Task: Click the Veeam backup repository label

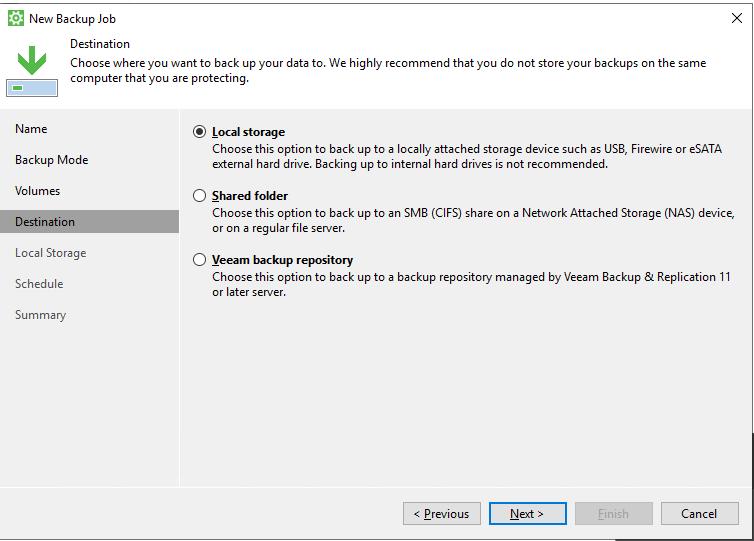Action: 283,260
